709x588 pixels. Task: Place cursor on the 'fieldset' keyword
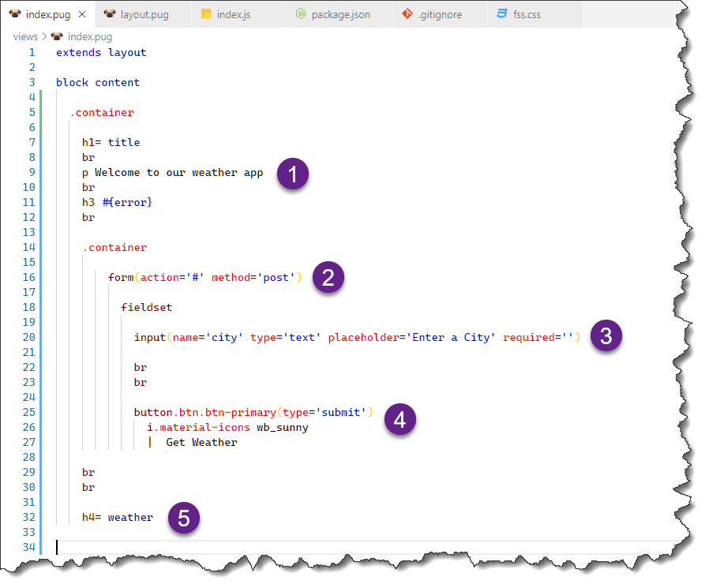(146, 307)
